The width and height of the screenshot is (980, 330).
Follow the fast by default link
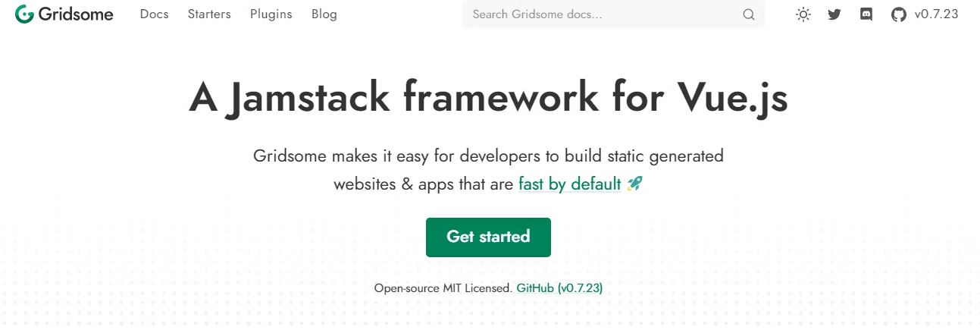[x=570, y=184]
